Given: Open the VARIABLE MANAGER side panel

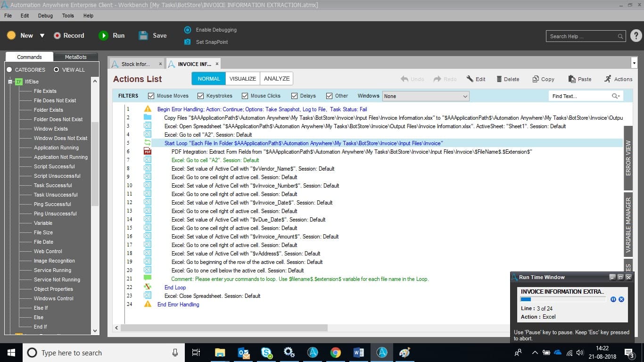Looking at the screenshot, I should 628,224.
